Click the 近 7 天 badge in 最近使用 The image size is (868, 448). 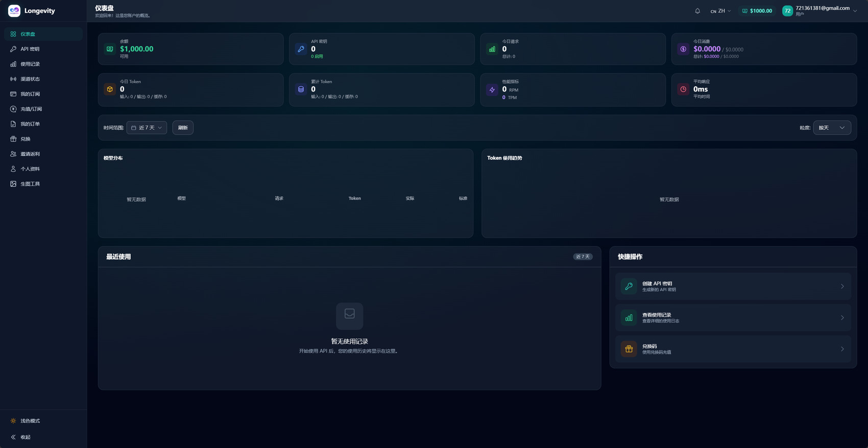[x=583, y=257]
